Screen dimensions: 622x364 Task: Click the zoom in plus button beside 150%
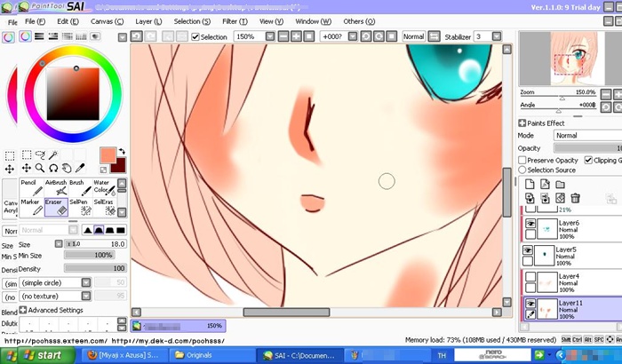[x=296, y=36]
